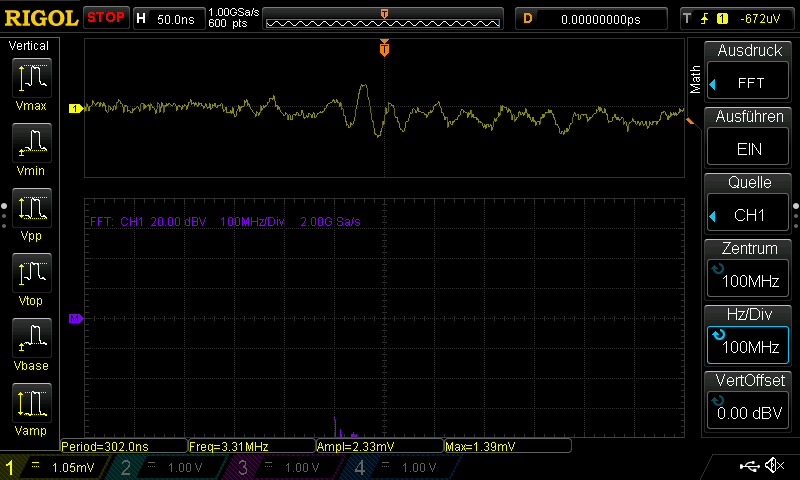Click the RIGOL logo

point(41,18)
